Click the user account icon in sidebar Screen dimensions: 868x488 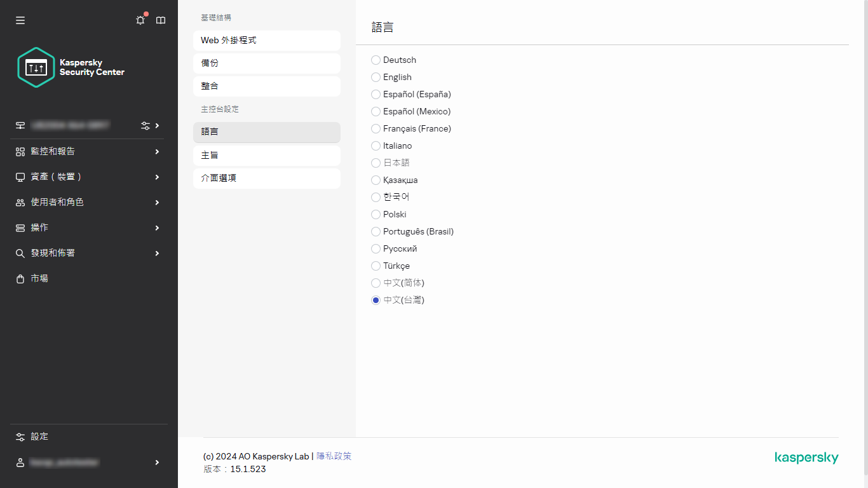click(x=20, y=462)
